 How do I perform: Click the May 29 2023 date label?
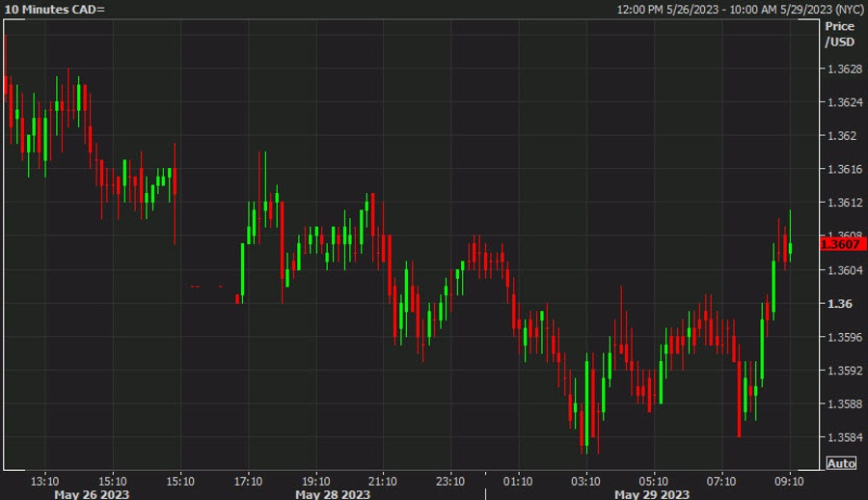coord(651,493)
